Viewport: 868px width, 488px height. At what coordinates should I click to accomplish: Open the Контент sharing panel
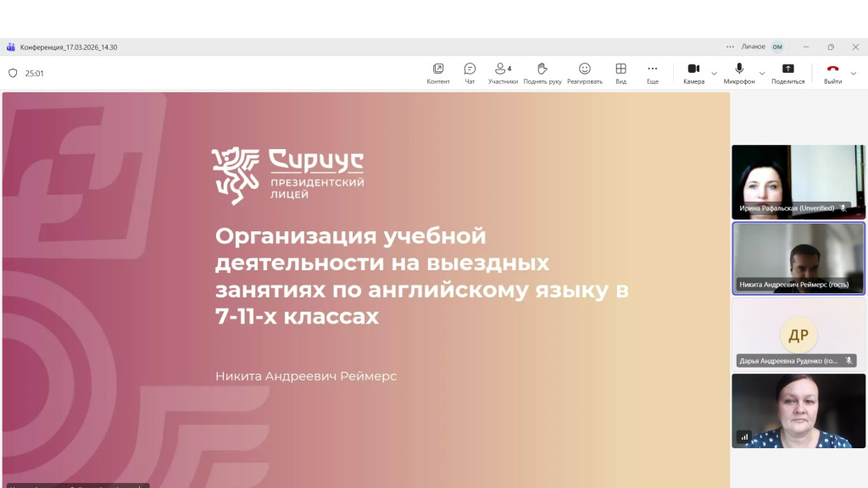click(x=437, y=72)
